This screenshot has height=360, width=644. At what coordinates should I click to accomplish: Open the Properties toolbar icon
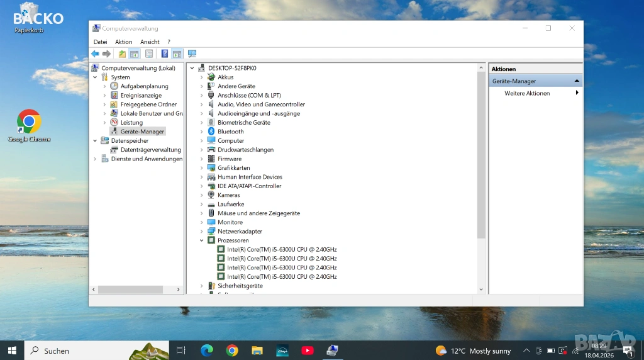coord(149,54)
